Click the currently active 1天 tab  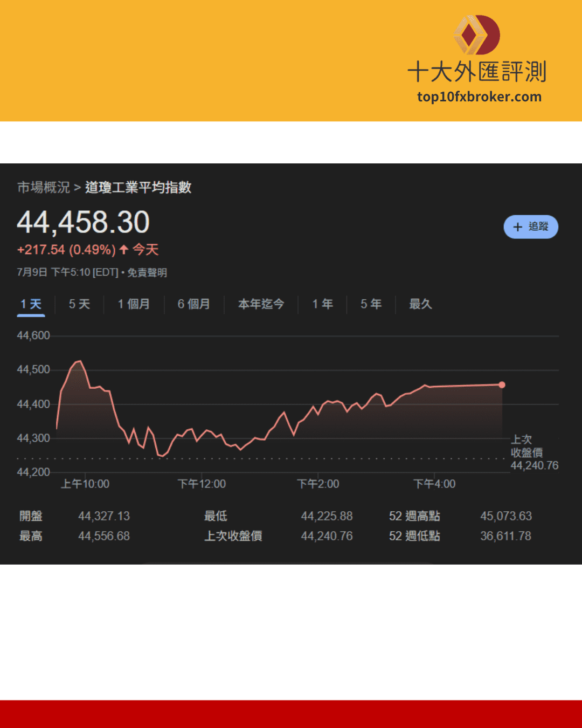(31, 304)
